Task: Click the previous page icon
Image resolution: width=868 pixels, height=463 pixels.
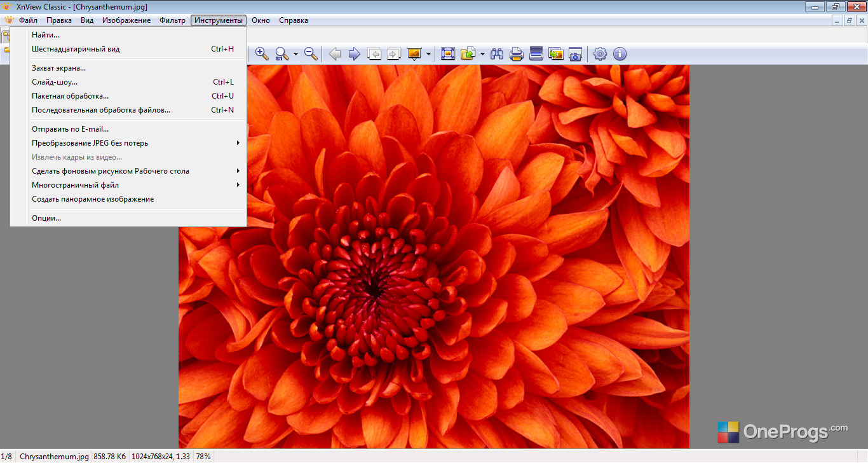Action: (375, 54)
